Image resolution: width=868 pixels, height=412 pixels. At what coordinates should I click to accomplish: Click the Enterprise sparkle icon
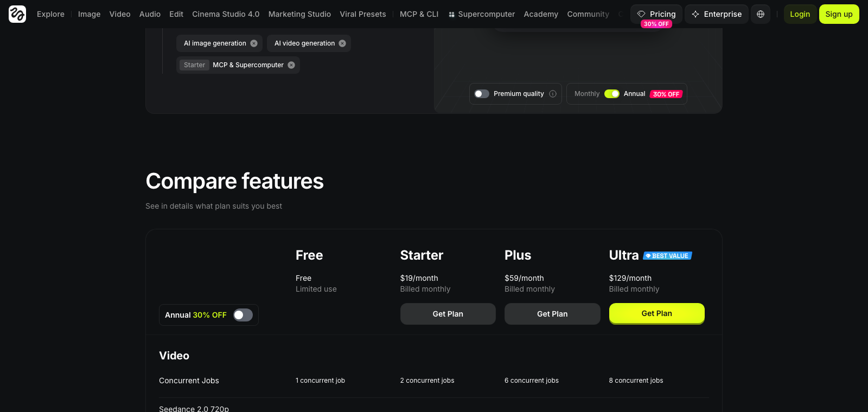(695, 14)
